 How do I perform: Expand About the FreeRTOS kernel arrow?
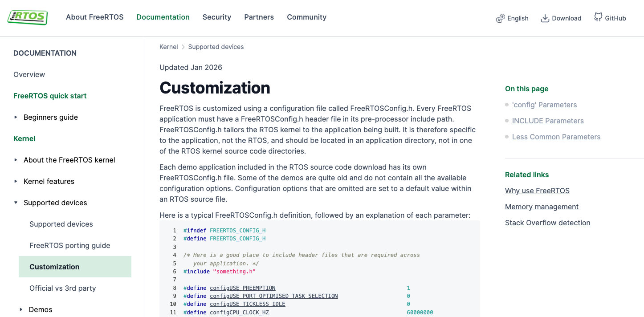point(16,160)
